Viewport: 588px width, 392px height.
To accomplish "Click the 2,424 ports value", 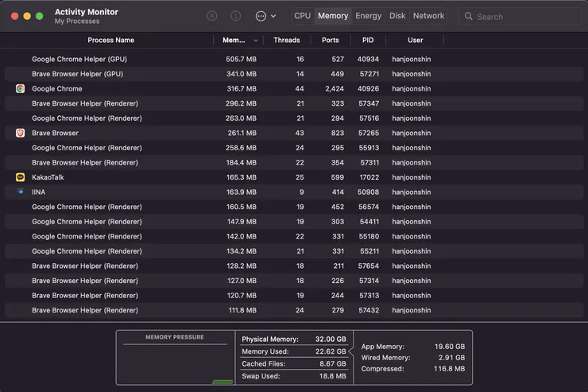I will (x=335, y=89).
